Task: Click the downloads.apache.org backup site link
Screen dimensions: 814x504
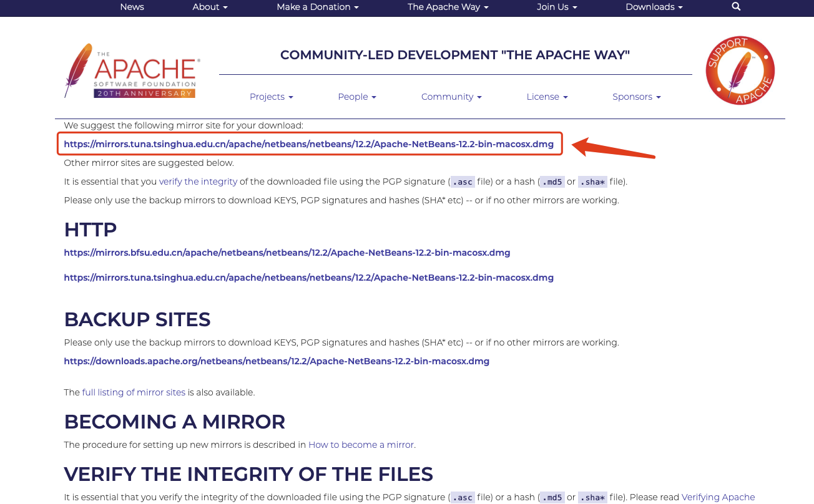Action: [277, 361]
